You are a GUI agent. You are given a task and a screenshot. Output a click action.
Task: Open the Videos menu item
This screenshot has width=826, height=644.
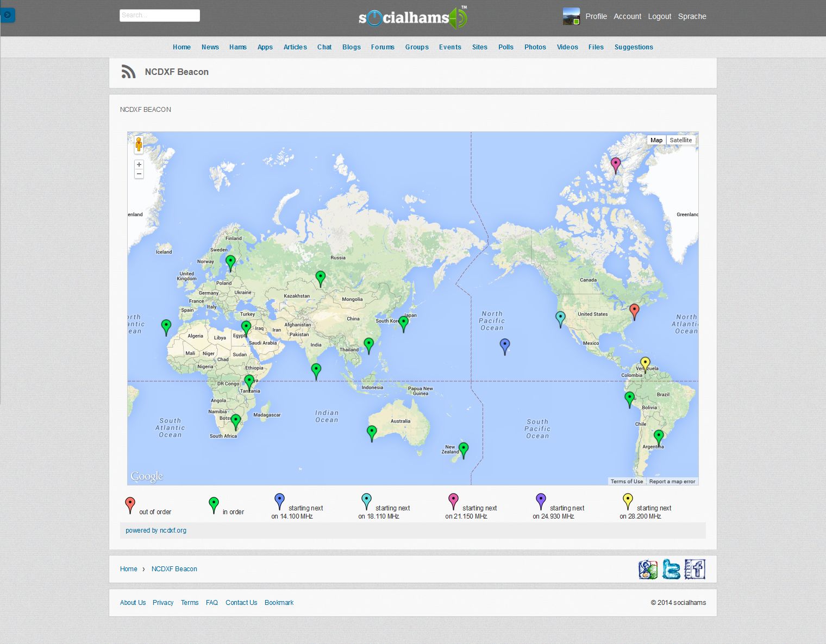567,47
